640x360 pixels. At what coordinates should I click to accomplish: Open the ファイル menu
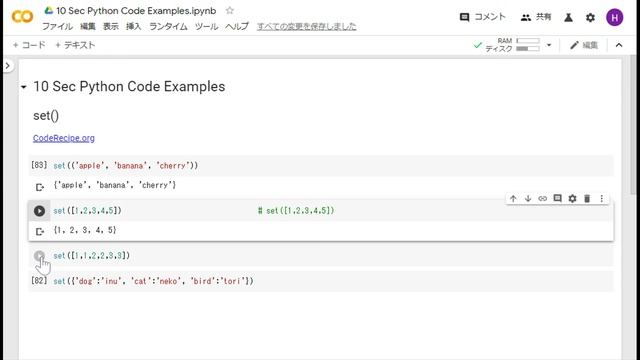58,27
